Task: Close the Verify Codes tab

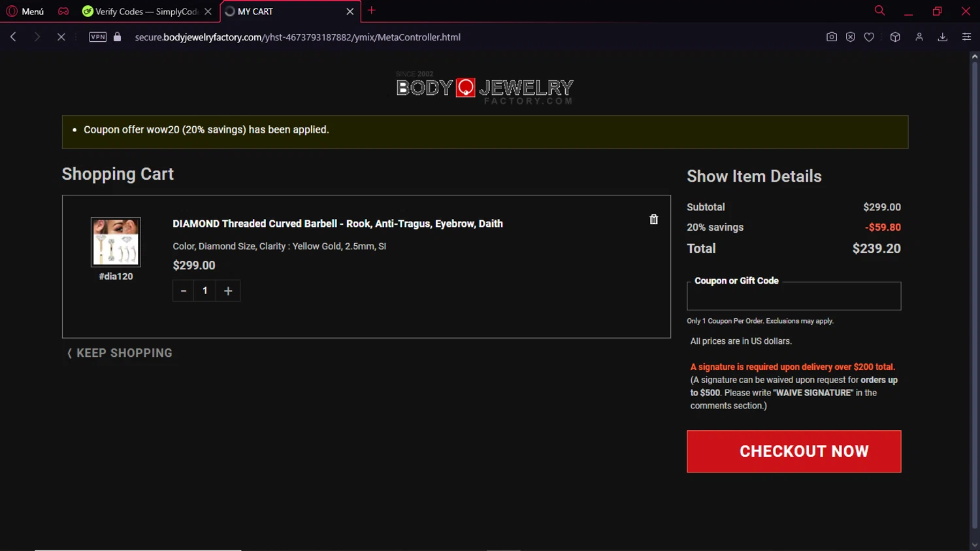Action: point(208,11)
